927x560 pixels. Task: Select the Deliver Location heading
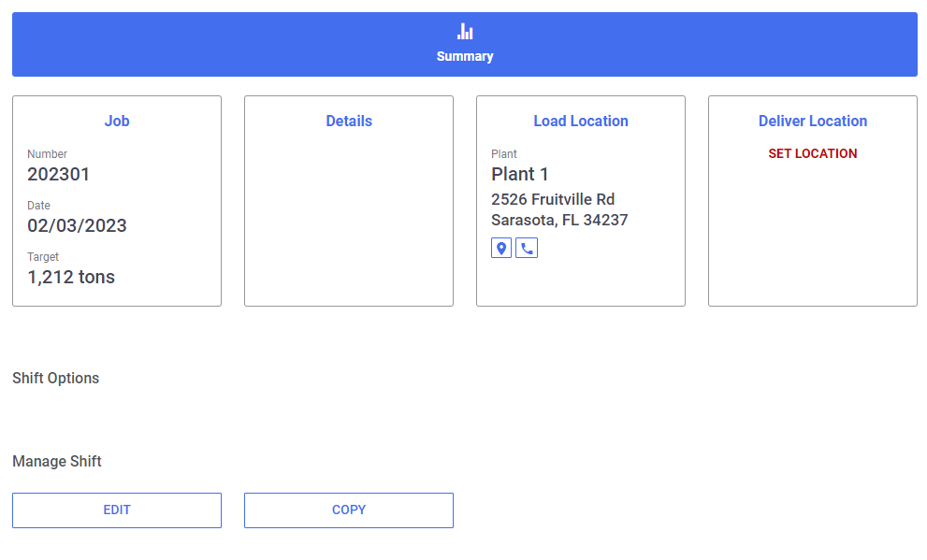pos(813,122)
